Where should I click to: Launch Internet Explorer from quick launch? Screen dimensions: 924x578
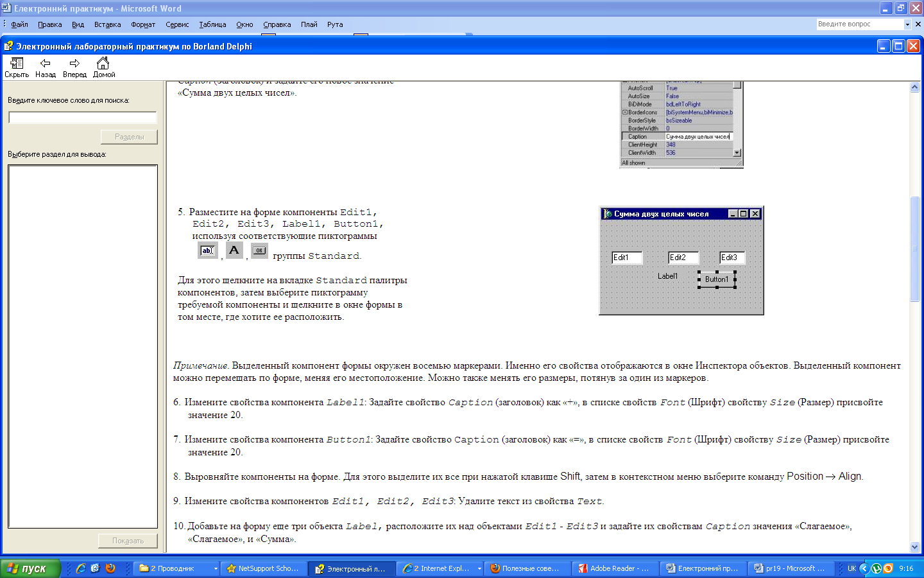tap(81, 568)
